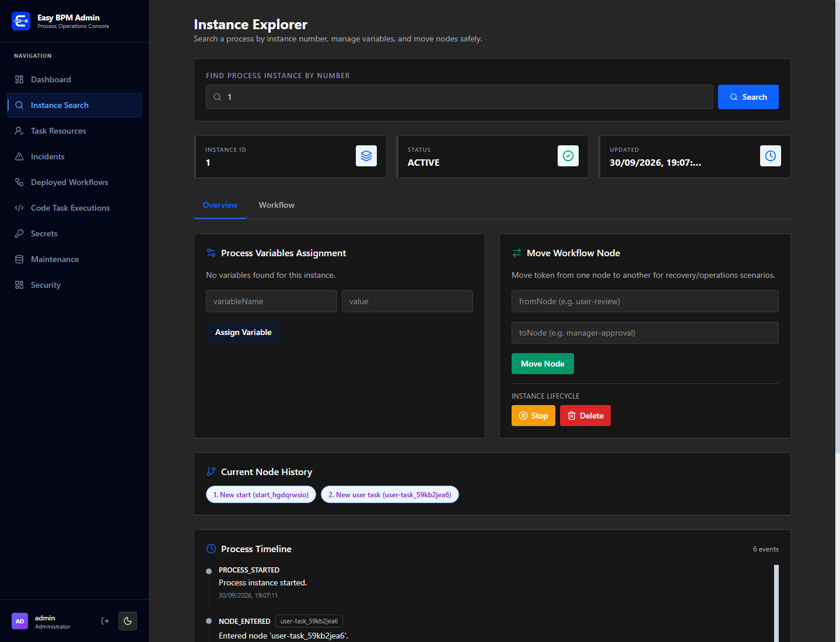Screen dimensions: 840x642
Task: Click the PROCESS_STARTED event title
Action: coord(249,570)
